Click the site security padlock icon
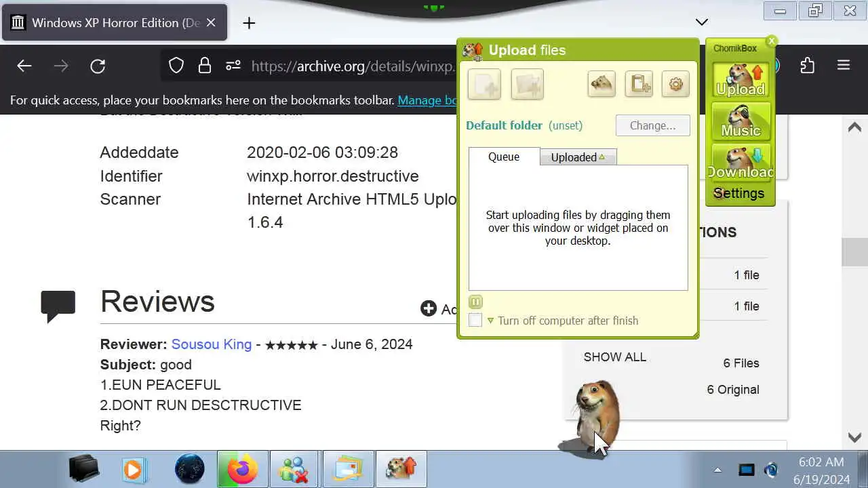This screenshot has height=488, width=868. 205,66
